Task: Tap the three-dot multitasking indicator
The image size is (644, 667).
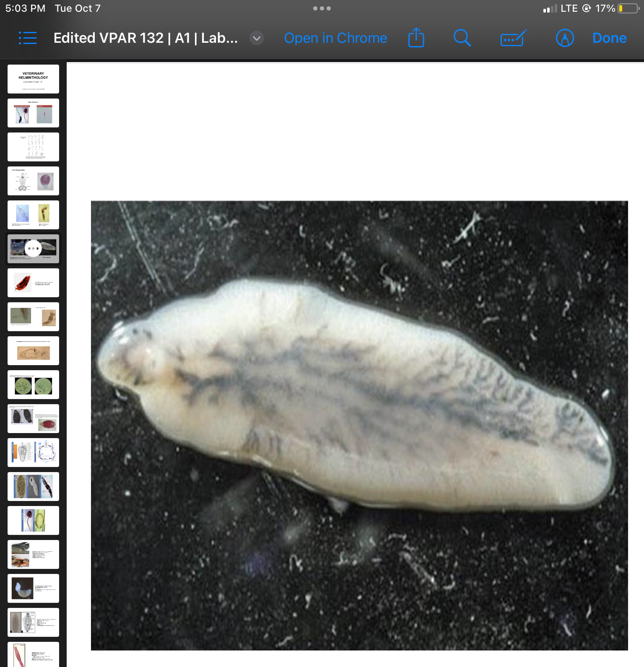Action: [322, 8]
